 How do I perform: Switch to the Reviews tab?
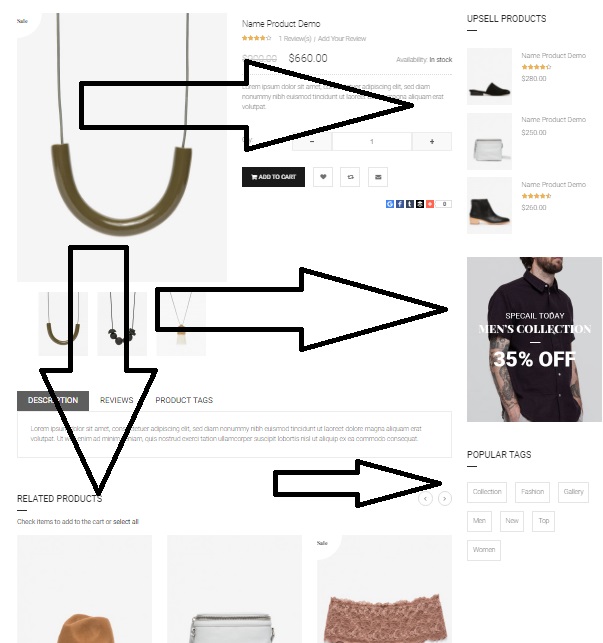pyautogui.click(x=116, y=400)
